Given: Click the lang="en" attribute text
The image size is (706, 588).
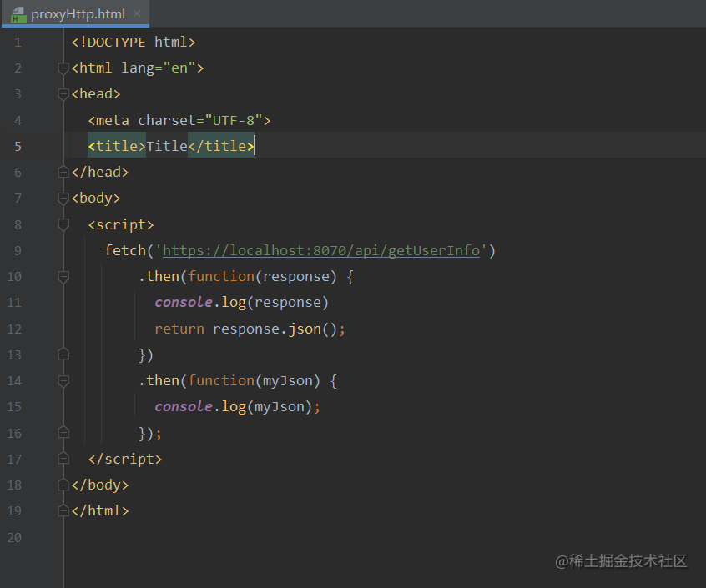Looking at the screenshot, I should [x=159, y=68].
